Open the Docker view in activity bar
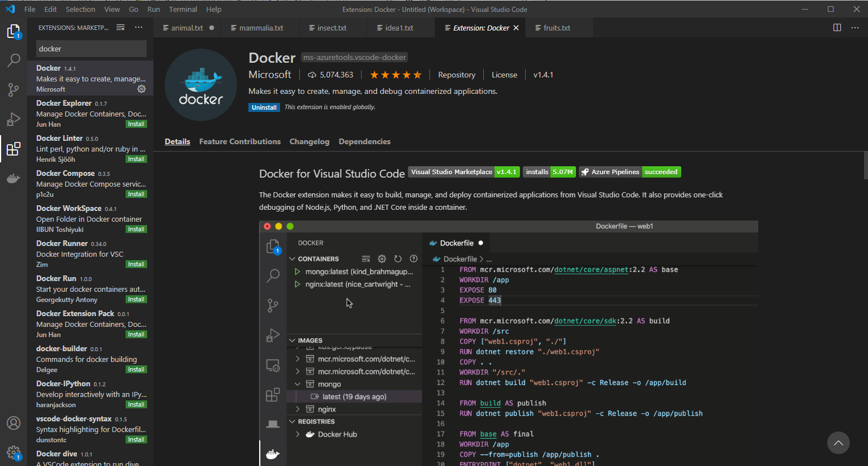The width and height of the screenshot is (868, 466). (14, 179)
